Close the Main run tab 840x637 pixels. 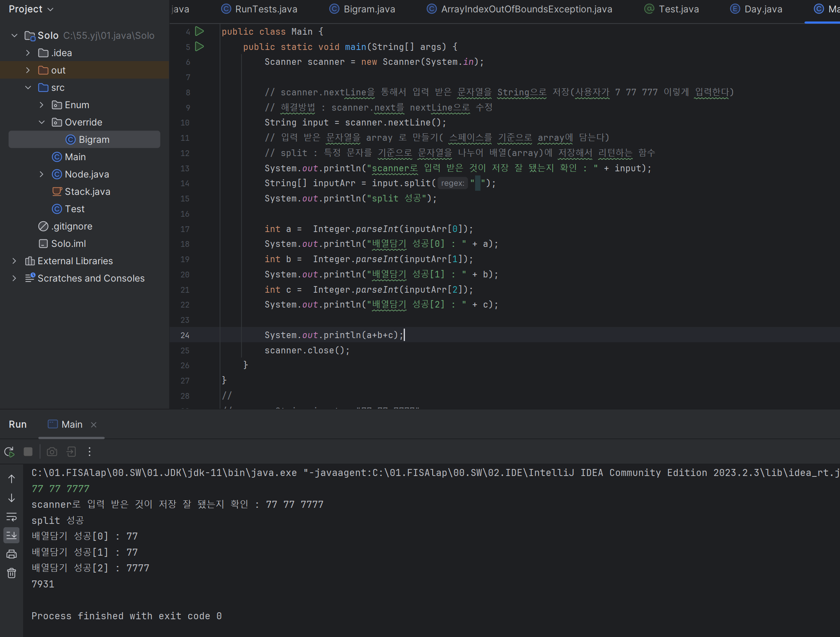pyautogui.click(x=94, y=425)
